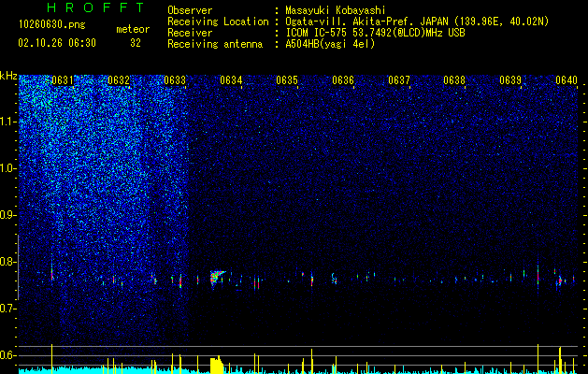Click the 0.8 kHz axis label
Screen dimensions: 588x374
[8, 262]
